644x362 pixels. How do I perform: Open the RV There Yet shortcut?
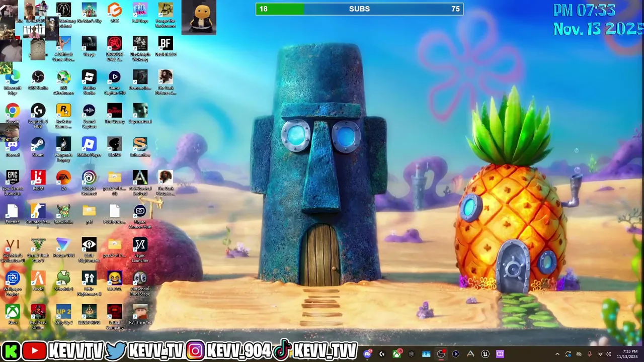[x=140, y=315]
